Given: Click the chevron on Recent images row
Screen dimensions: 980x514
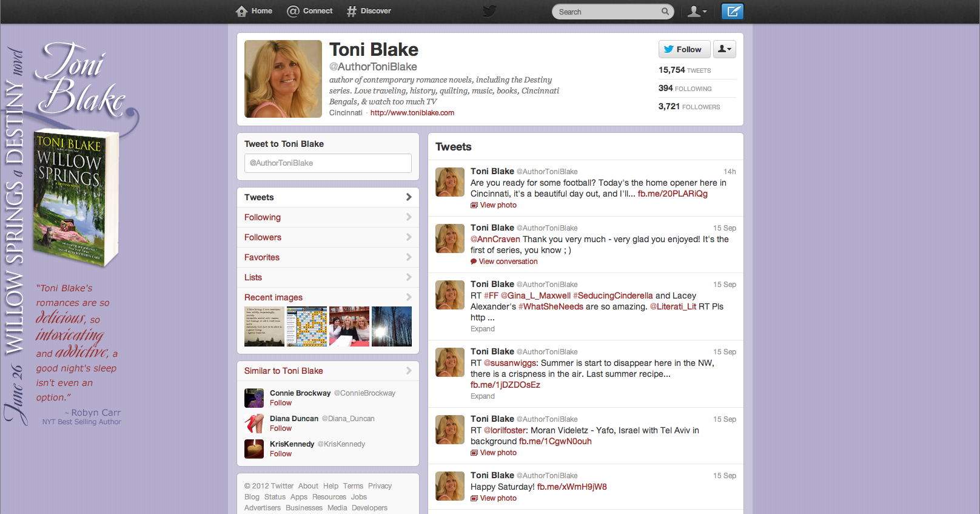Looking at the screenshot, I should point(409,297).
